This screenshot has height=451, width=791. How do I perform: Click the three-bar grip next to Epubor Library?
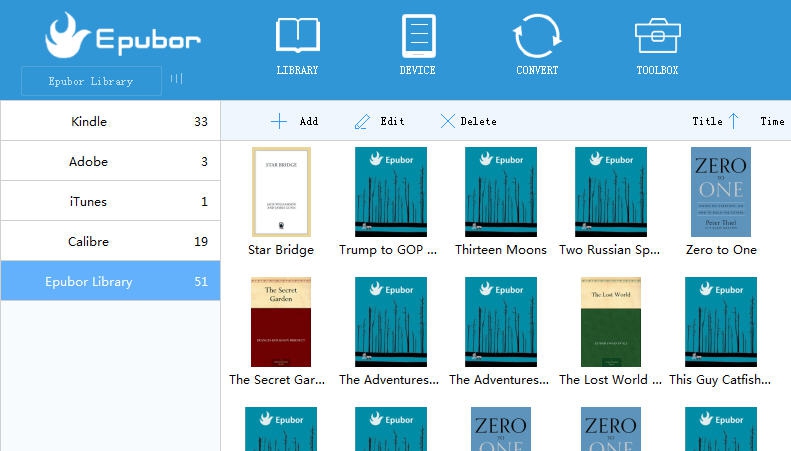point(177,79)
